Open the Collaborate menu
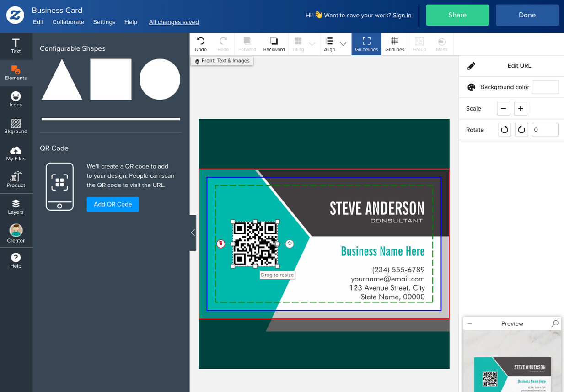This screenshot has width=564, height=392. tap(68, 22)
